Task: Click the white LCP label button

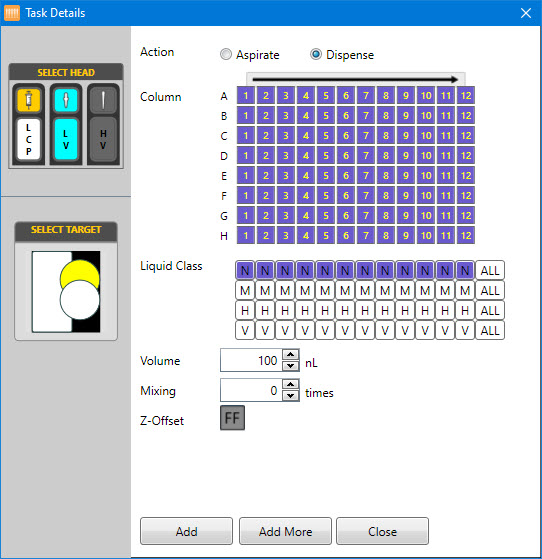Action: click(29, 139)
